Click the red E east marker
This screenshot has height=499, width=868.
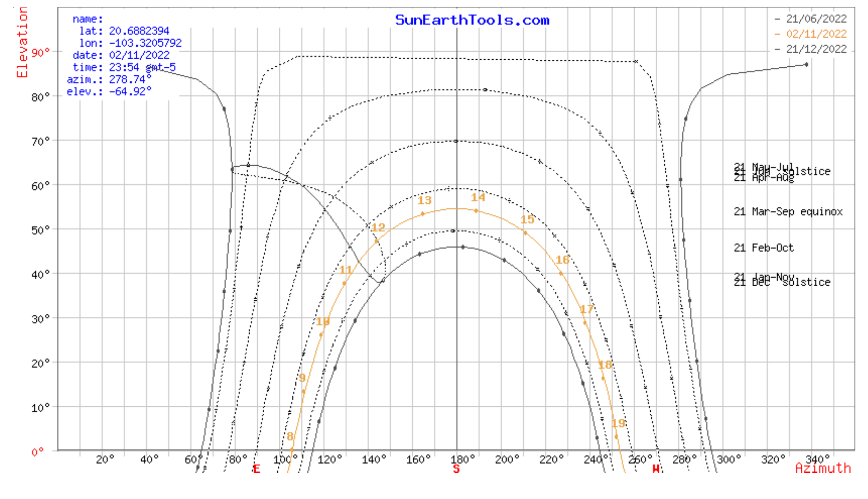257,468
